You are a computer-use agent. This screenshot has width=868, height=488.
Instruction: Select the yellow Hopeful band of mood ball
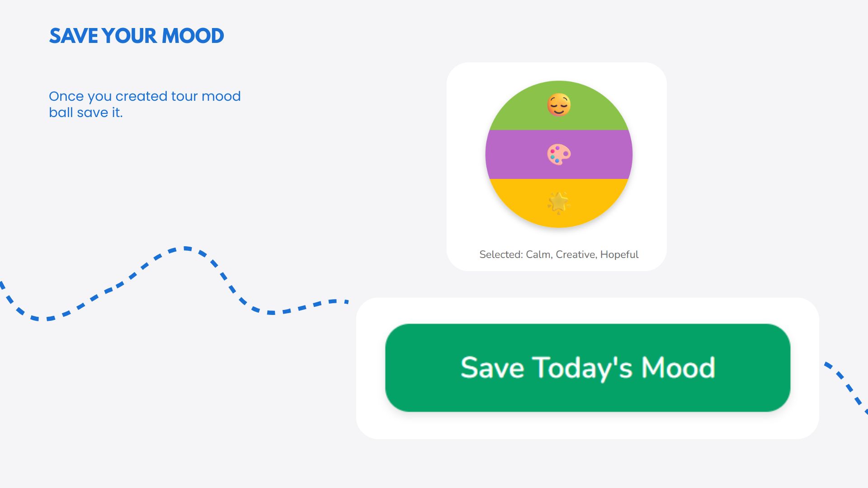pos(520,199)
